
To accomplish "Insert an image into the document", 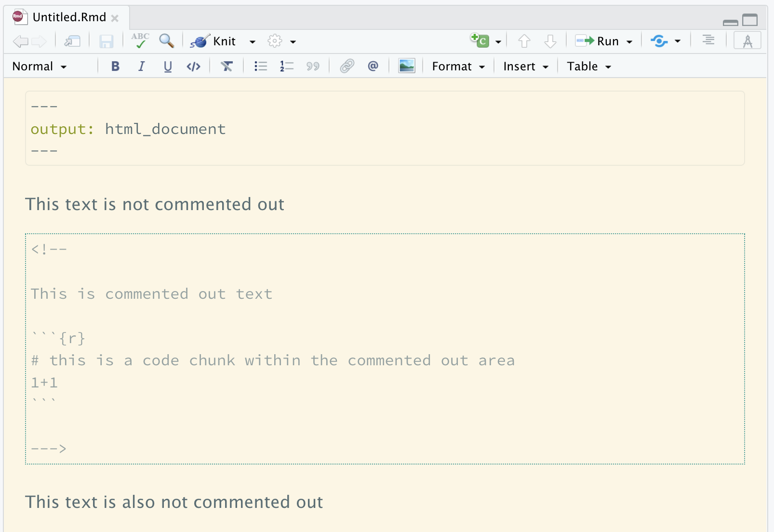I will click(406, 66).
